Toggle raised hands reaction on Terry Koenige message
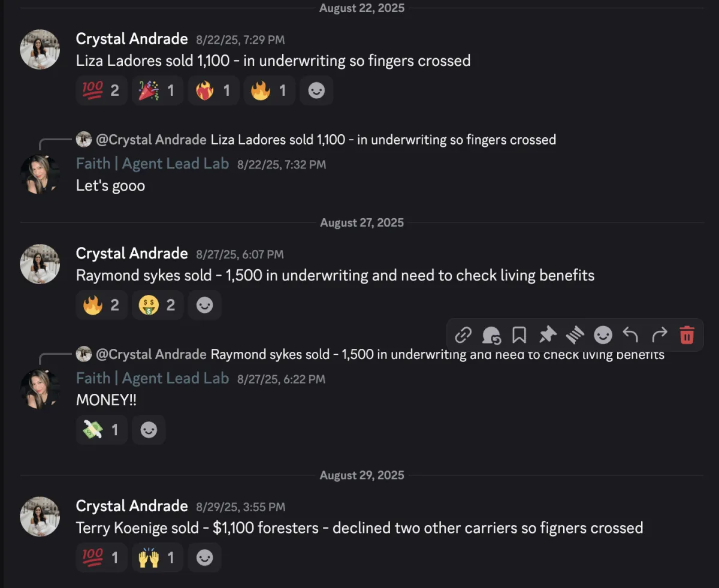This screenshot has height=588, width=719. (157, 558)
